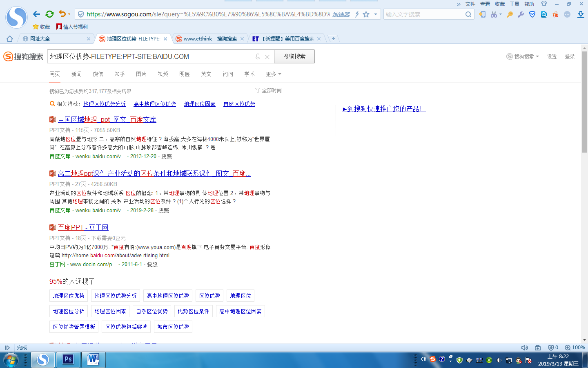Open the 百度PPT - 豆丁网 result
The width and height of the screenshot is (588, 368).
(x=83, y=227)
